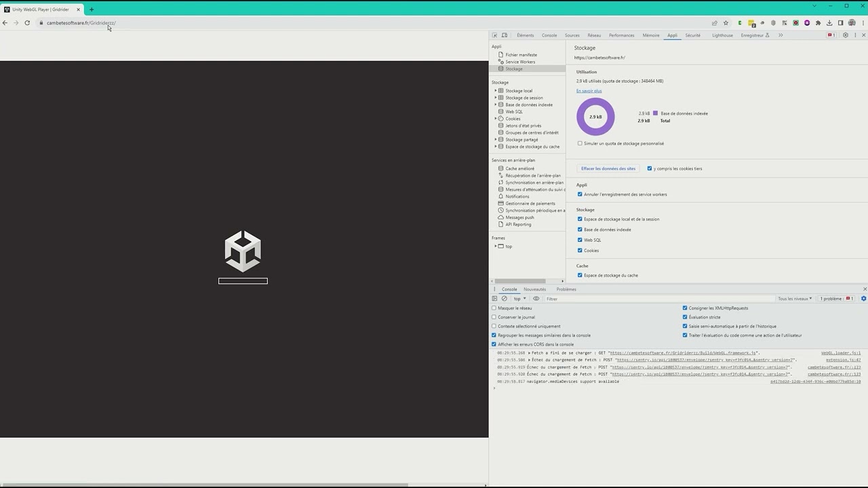Open the Chrome three-dot main menu
This screenshot has height=488, width=868.
pos(863,23)
